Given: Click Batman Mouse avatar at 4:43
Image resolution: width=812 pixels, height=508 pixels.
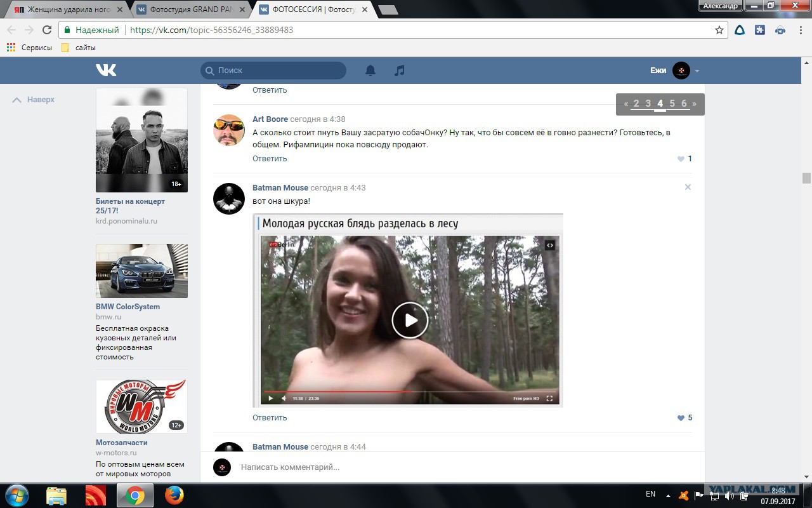Looking at the screenshot, I should [229, 199].
